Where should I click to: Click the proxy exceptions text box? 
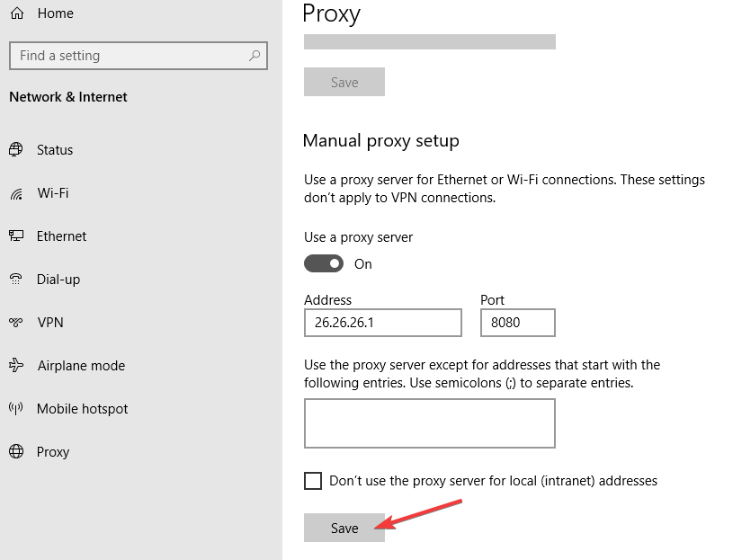430,423
